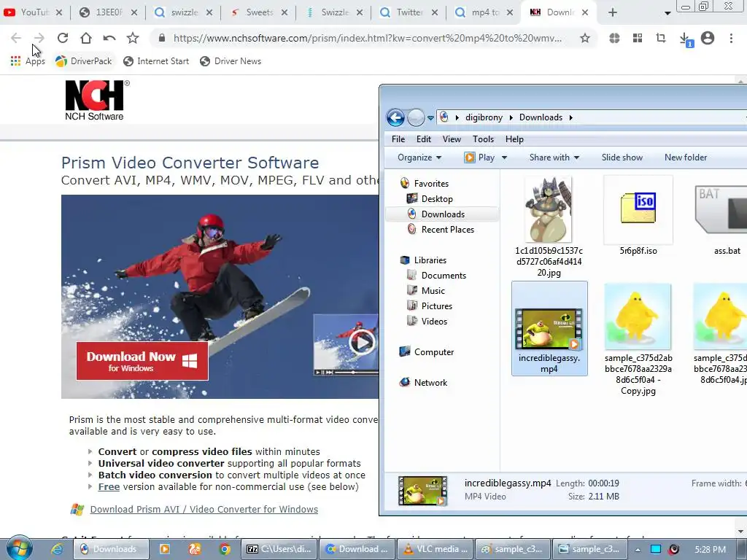Open recent locations dropdown beside Explorer Forward
This screenshot has width=747, height=560.
(430, 117)
